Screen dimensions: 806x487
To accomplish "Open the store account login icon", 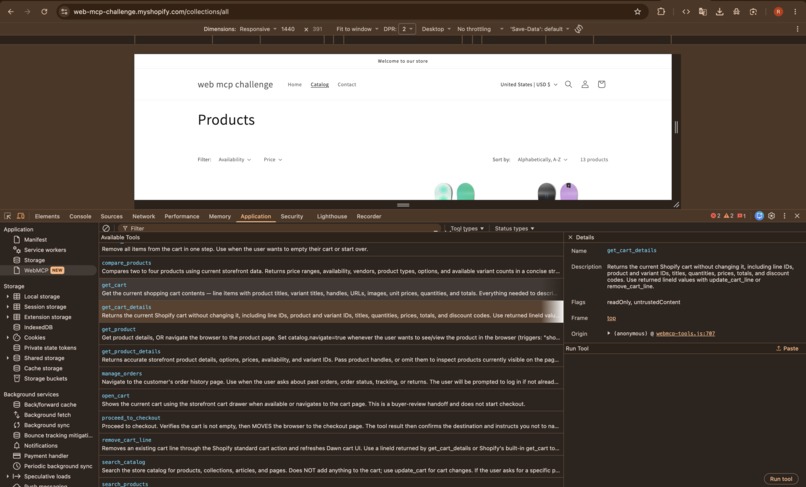I will 585,84.
